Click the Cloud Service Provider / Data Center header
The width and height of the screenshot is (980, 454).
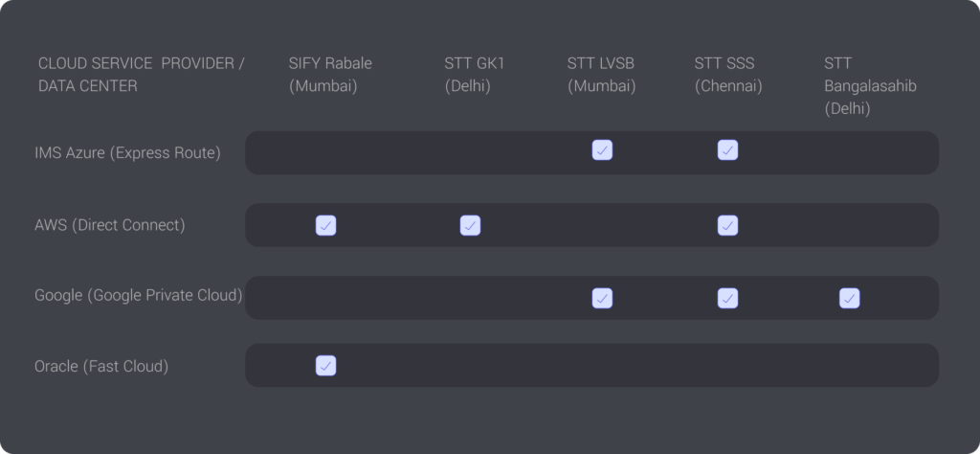click(142, 75)
